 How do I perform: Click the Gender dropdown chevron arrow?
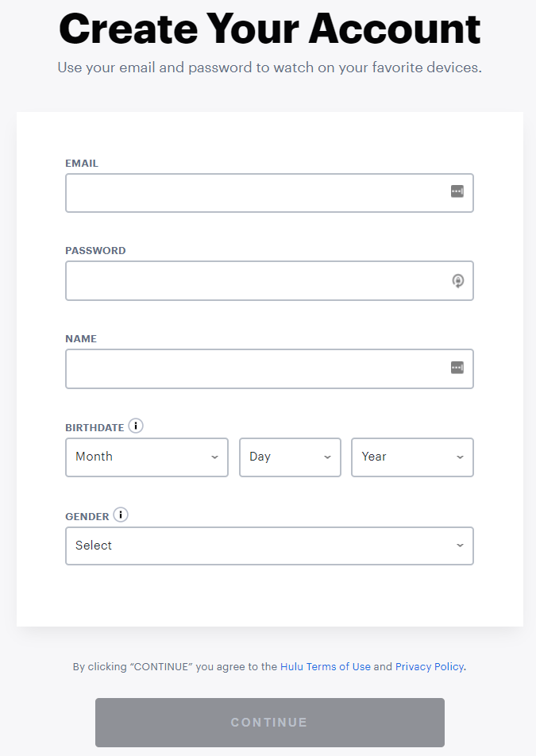click(x=461, y=546)
